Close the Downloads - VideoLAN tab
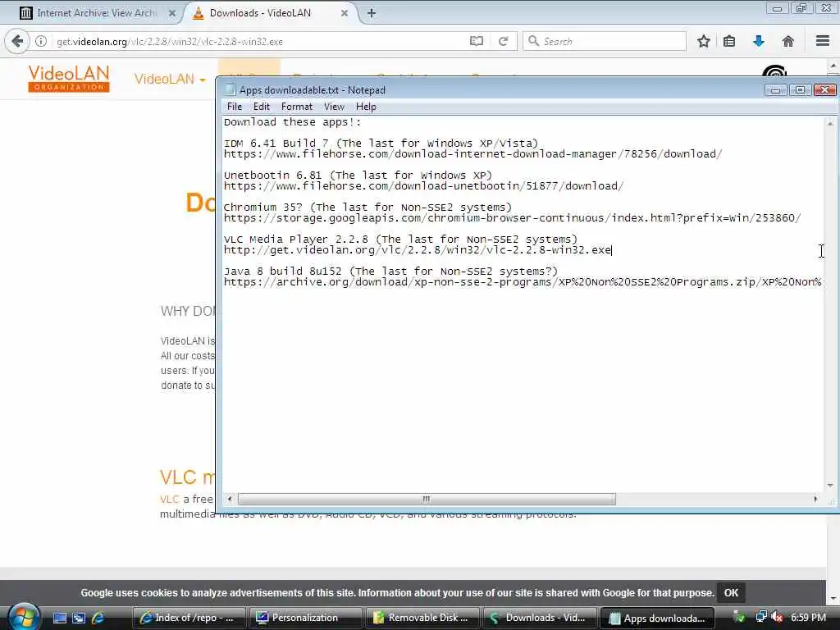 pyautogui.click(x=345, y=13)
